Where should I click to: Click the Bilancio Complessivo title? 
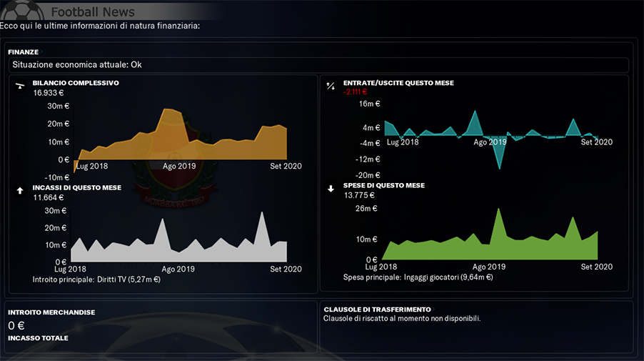(76, 83)
